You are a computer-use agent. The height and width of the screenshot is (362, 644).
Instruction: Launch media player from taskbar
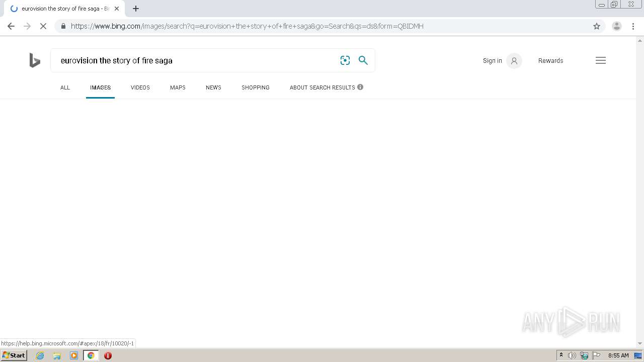(74, 355)
